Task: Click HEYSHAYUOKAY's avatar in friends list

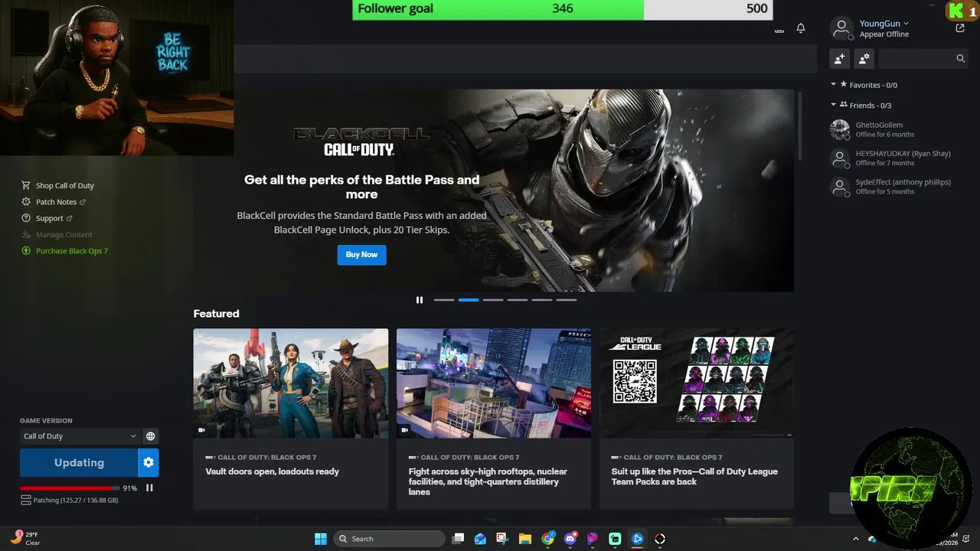Action: tap(840, 158)
